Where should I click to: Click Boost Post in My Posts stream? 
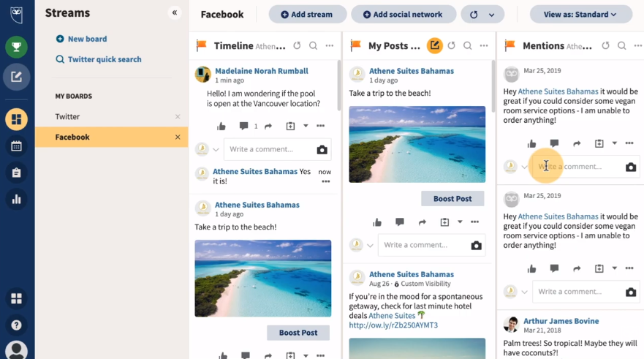click(452, 199)
